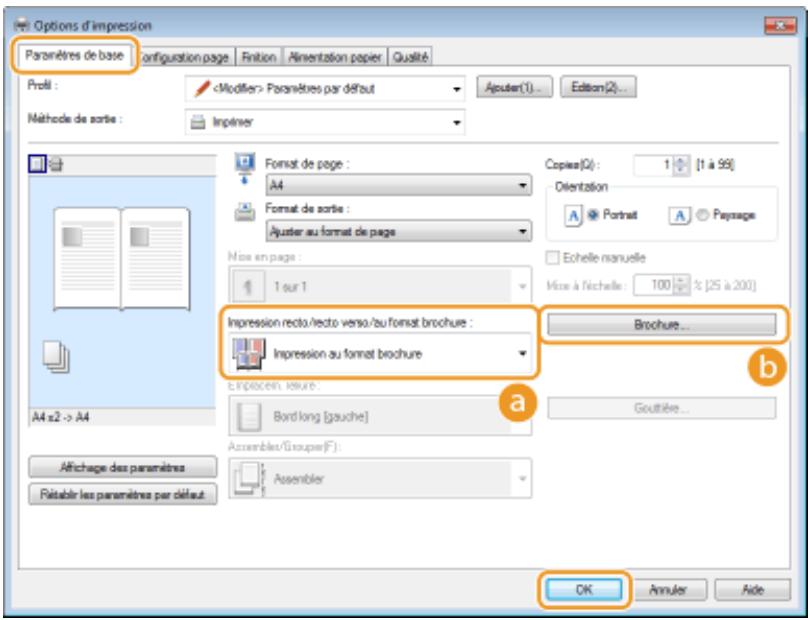
Task: Click the Gouttière... button
Action: coord(662,408)
